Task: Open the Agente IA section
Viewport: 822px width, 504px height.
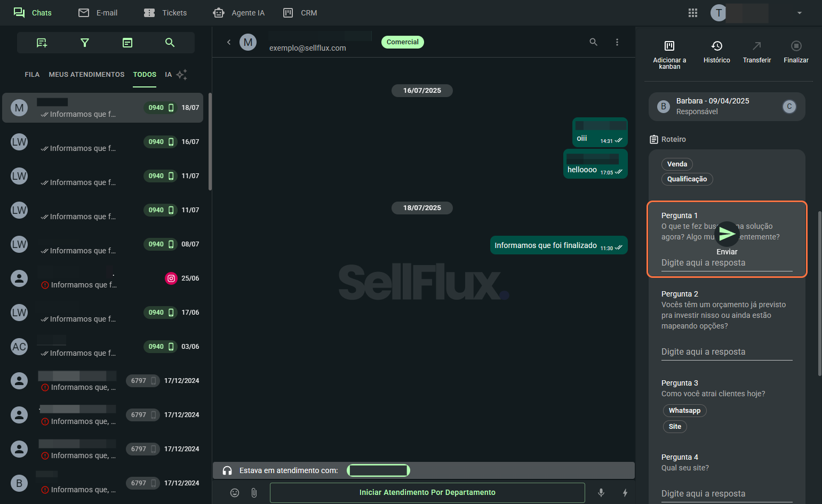Action: tap(238, 13)
